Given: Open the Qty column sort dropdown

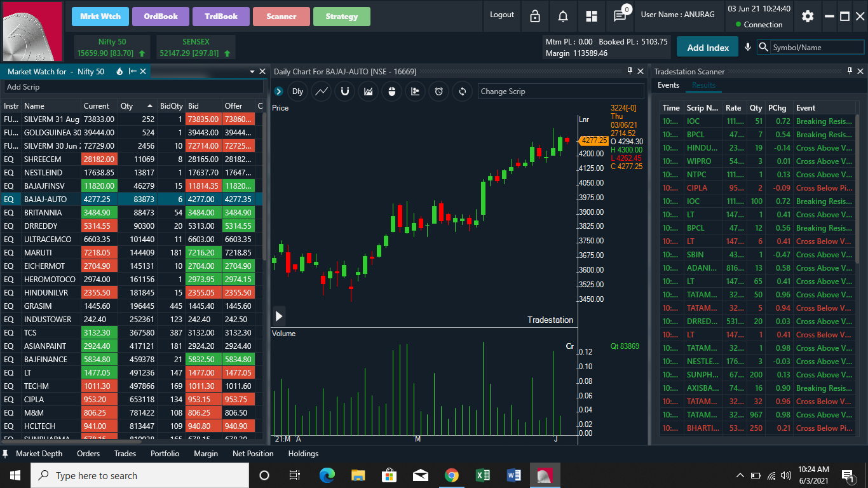Looking at the screenshot, I should (151, 105).
